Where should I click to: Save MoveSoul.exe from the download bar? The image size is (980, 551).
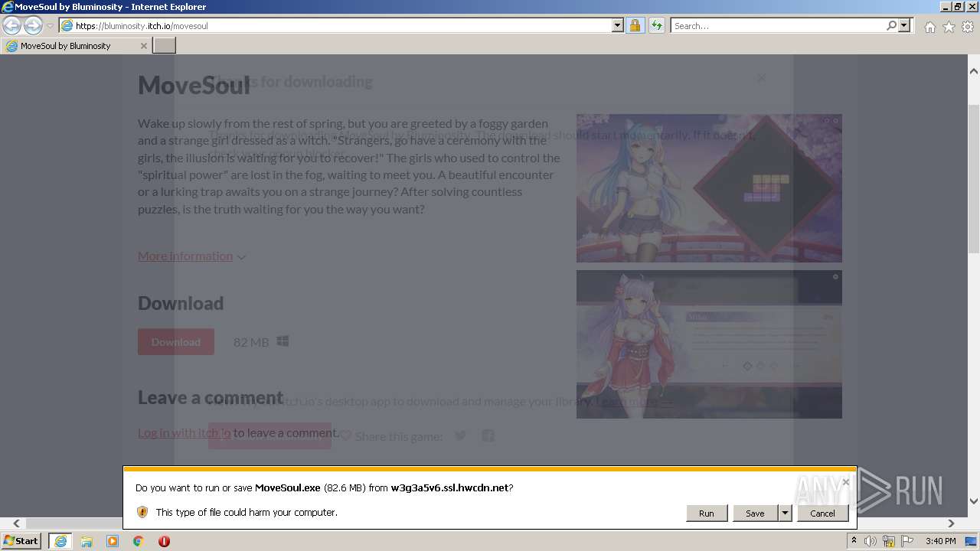[755, 514]
